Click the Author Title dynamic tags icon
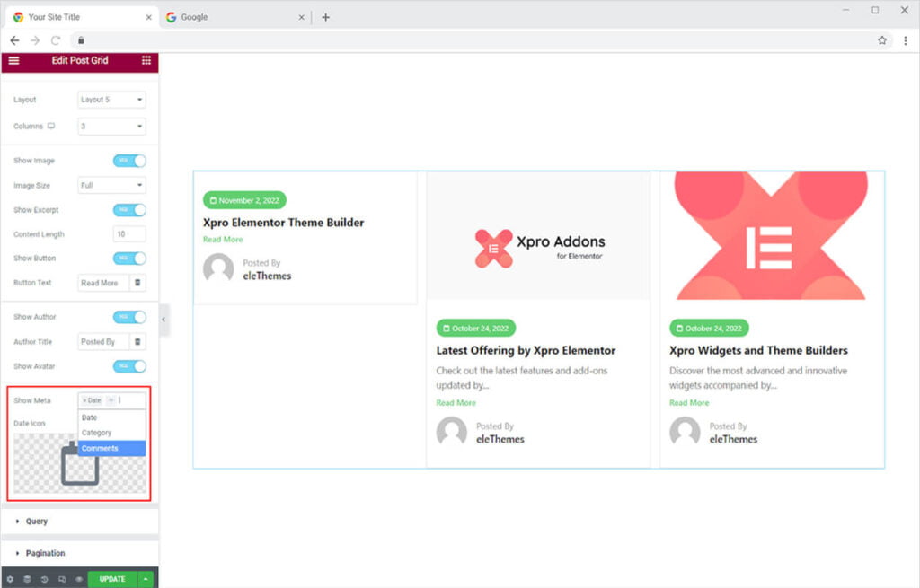920x588 pixels. [x=137, y=342]
